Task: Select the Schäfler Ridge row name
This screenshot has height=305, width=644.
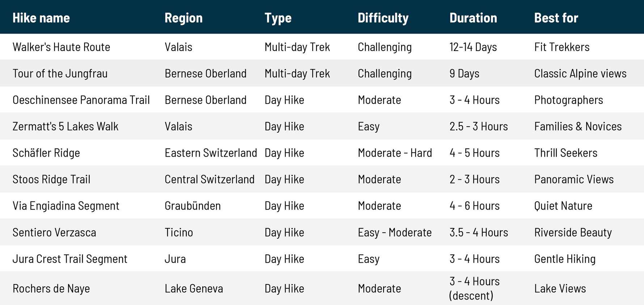Action: coord(46,153)
